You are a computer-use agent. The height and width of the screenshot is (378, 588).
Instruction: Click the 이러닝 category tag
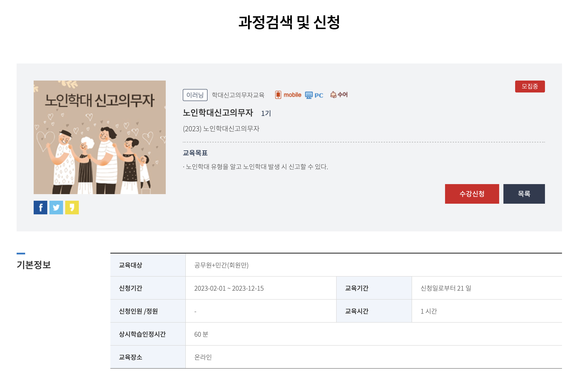(x=195, y=95)
